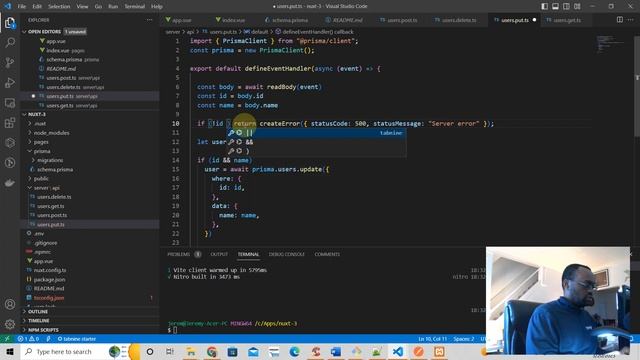640x360 pixels.
Task: Open editor More Actions ellipsis
Action: pyautogui.click(x=631, y=20)
